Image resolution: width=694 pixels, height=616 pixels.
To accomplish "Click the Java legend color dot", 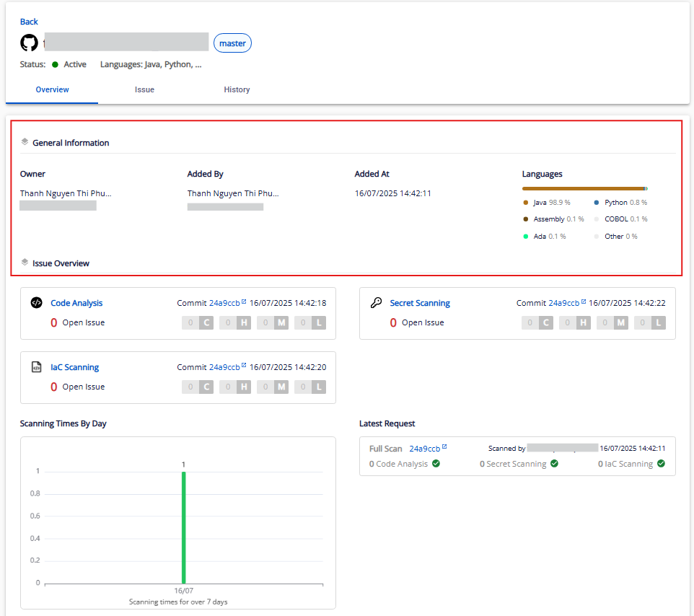I will pyautogui.click(x=526, y=202).
